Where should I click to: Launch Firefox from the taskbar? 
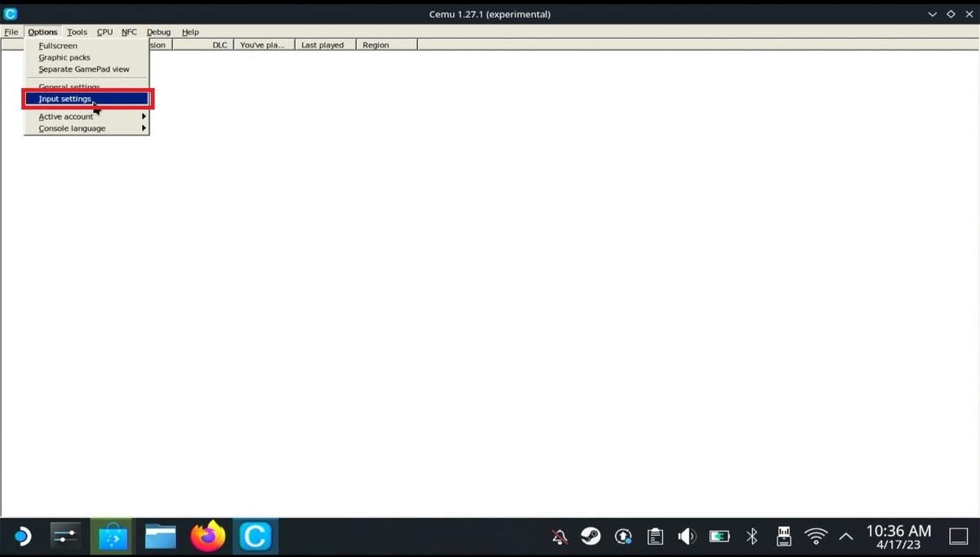[x=207, y=537]
